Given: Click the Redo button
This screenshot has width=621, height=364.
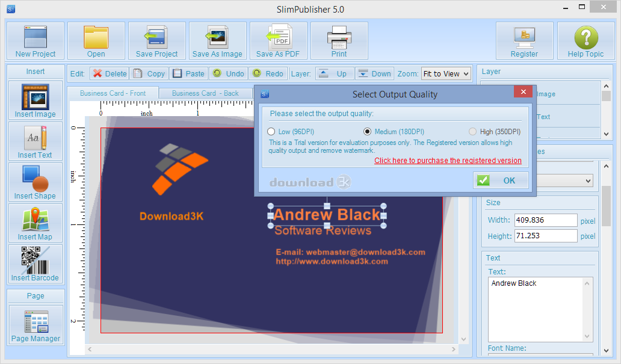Looking at the screenshot, I should pyautogui.click(x=268, y=73).
